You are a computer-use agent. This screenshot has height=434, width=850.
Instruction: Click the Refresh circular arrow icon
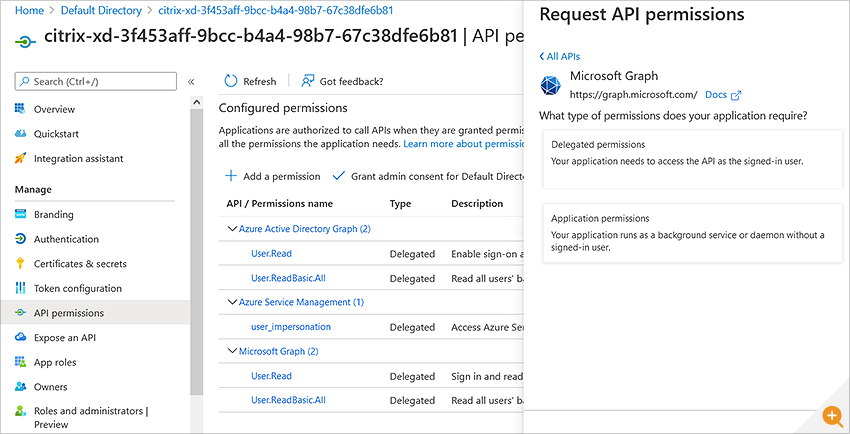click(x=231, y=81)
